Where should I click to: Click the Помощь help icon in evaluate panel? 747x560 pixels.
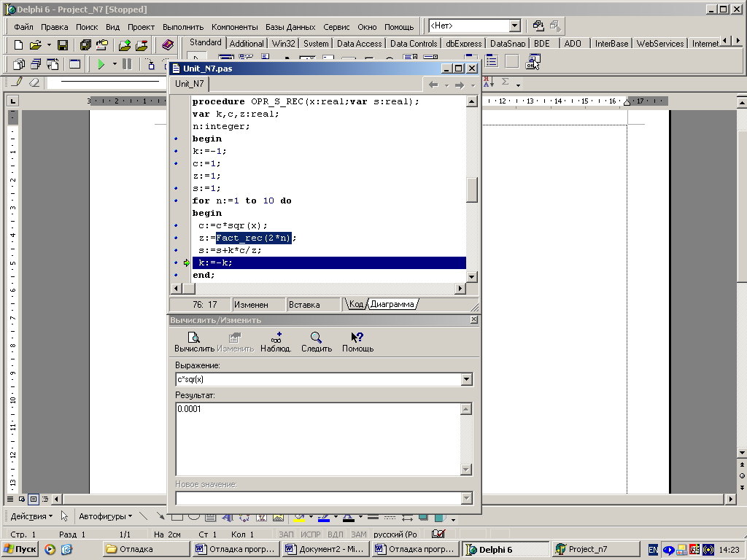pos(357,338)
